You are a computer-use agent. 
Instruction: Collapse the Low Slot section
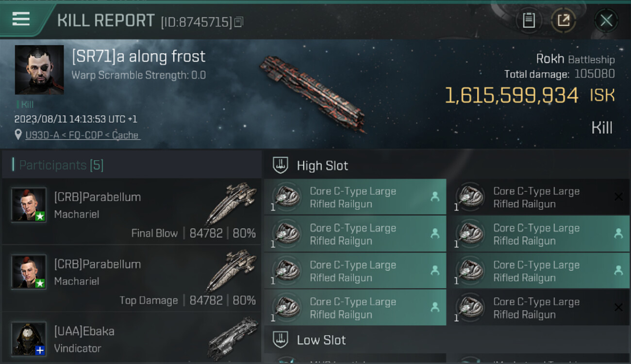[x=281, y=340]
